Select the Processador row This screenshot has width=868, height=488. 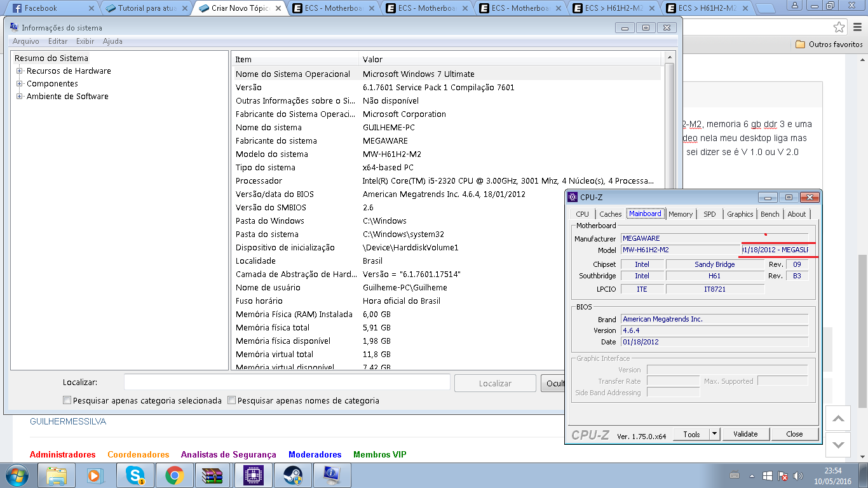point(447,181)
